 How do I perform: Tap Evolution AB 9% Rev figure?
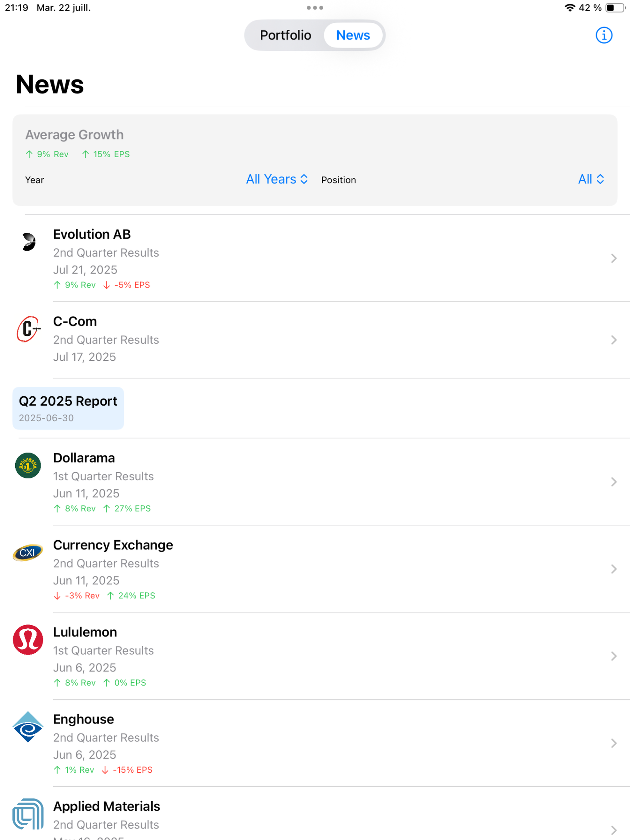click(x=75, y=285)
